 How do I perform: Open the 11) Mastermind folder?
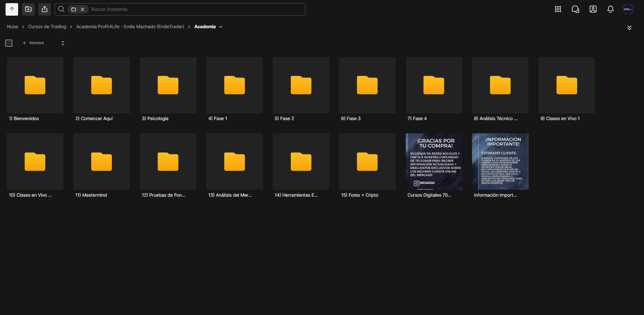coord(102,166)
